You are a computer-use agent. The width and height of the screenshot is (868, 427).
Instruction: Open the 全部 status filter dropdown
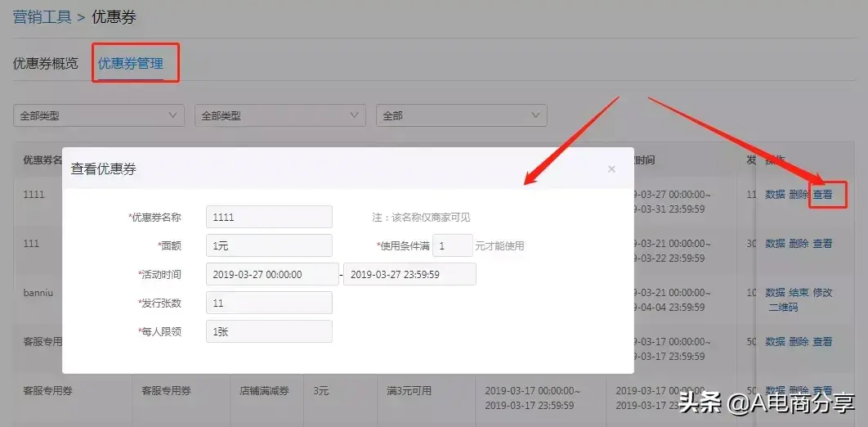pyautogui.click(x=462, y=116)
